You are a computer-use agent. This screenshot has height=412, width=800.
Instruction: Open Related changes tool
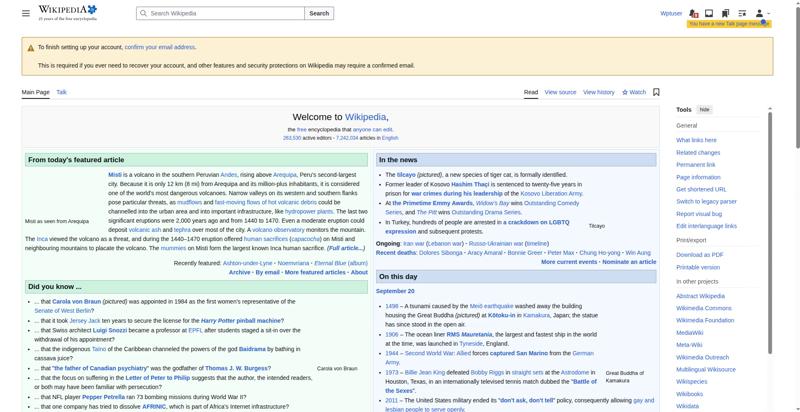coord(698,152)
